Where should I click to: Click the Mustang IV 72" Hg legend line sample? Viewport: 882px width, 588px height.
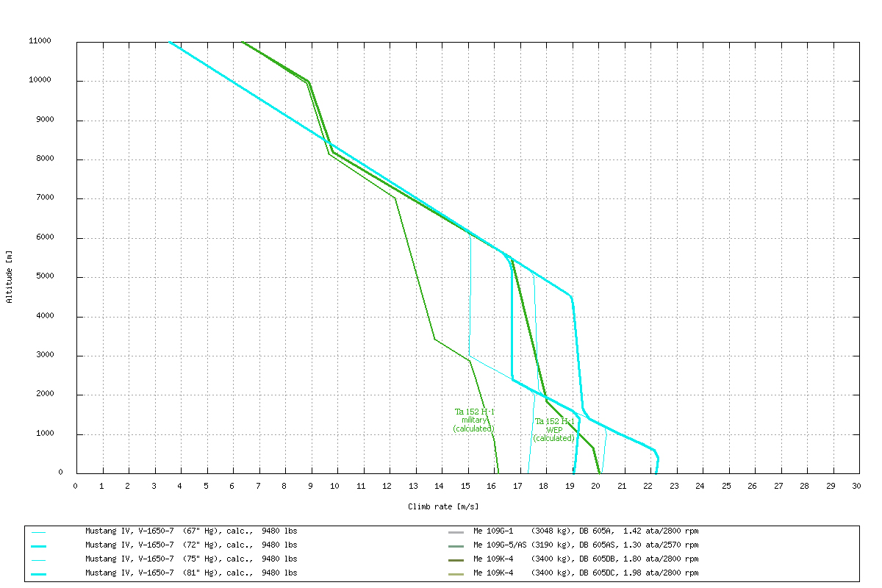pyautogui.click(x=39, y=545)
